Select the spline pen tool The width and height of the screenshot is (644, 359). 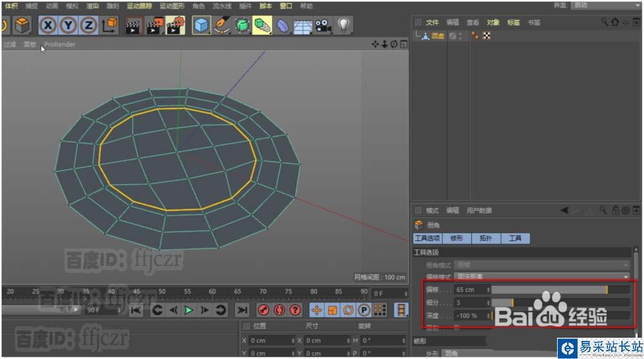coord(222,26)
